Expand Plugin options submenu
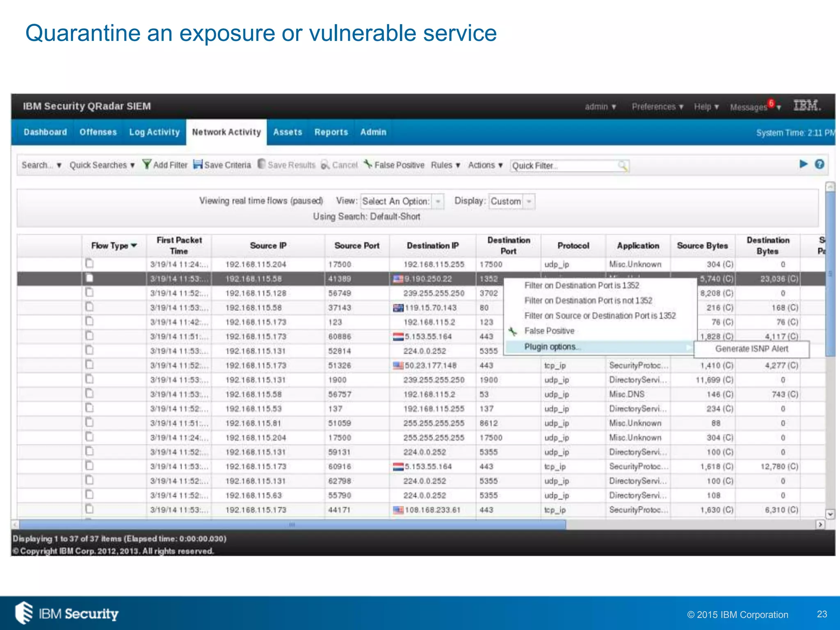Image resolution: width=840 pixels, height=630 pixels. (600, 347)
